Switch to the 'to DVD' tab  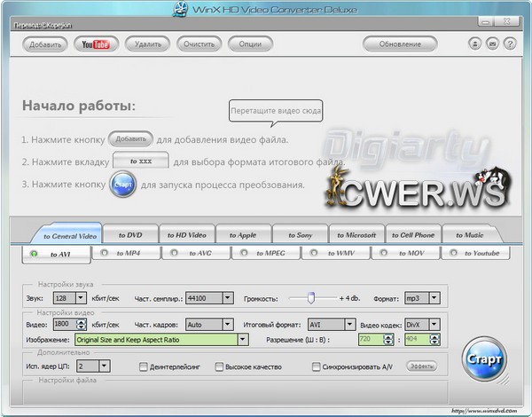click(131, 235)
